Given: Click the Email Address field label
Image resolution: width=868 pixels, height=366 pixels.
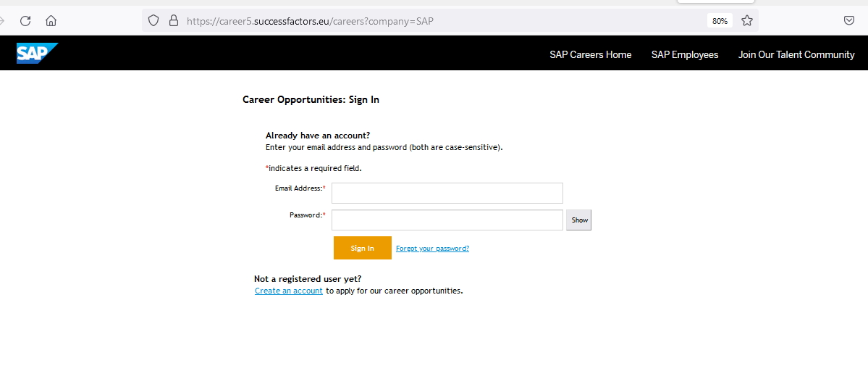Looking at the screenshot, I should [299, 188].
